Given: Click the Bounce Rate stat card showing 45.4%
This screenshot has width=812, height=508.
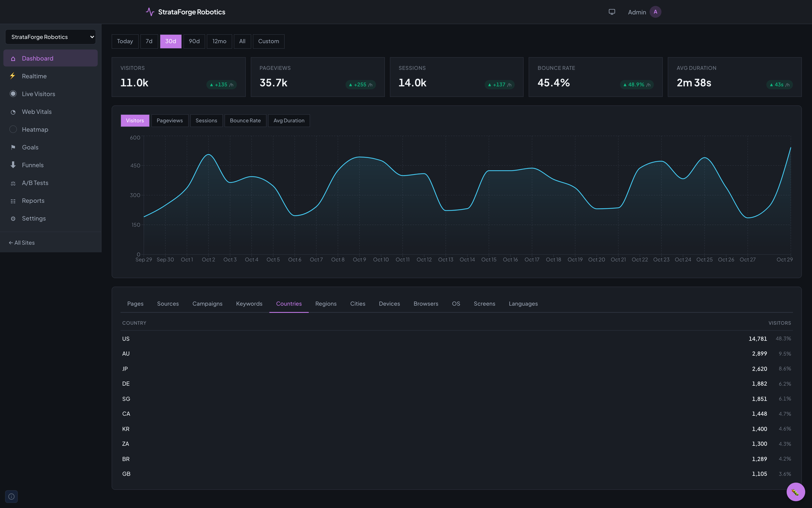Looking at the screenshot, I should tap(595, 77).
